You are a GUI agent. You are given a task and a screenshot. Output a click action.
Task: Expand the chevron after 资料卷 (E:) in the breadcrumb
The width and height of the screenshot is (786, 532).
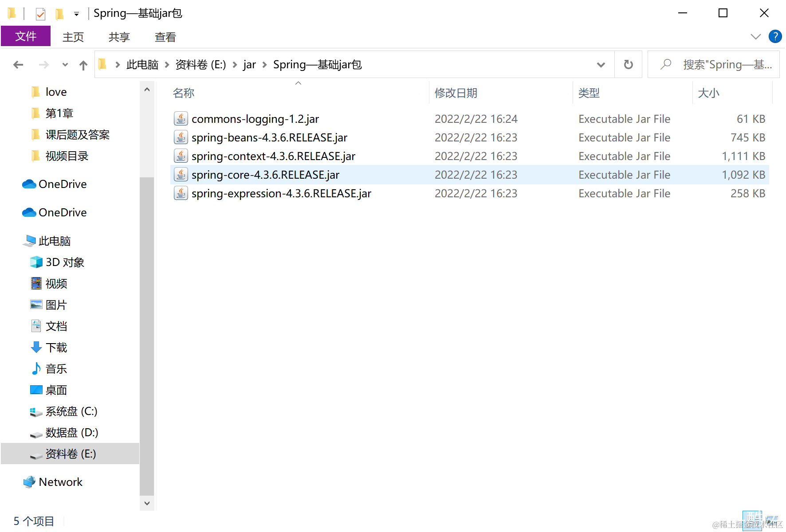(x=234, y=65)
